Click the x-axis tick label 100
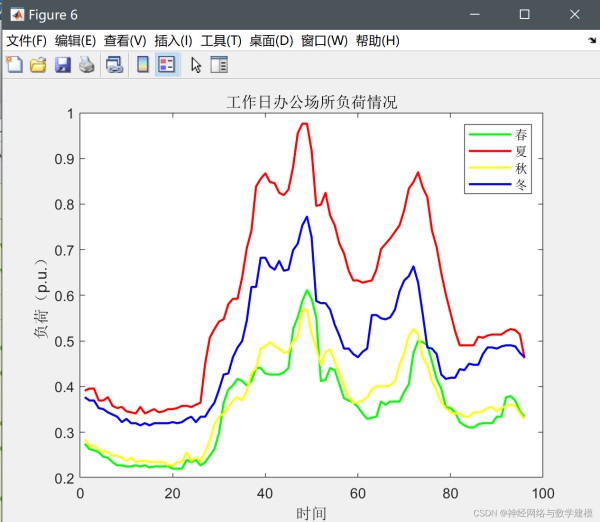Viewport: 600px width, 522px height. (543, 494)
